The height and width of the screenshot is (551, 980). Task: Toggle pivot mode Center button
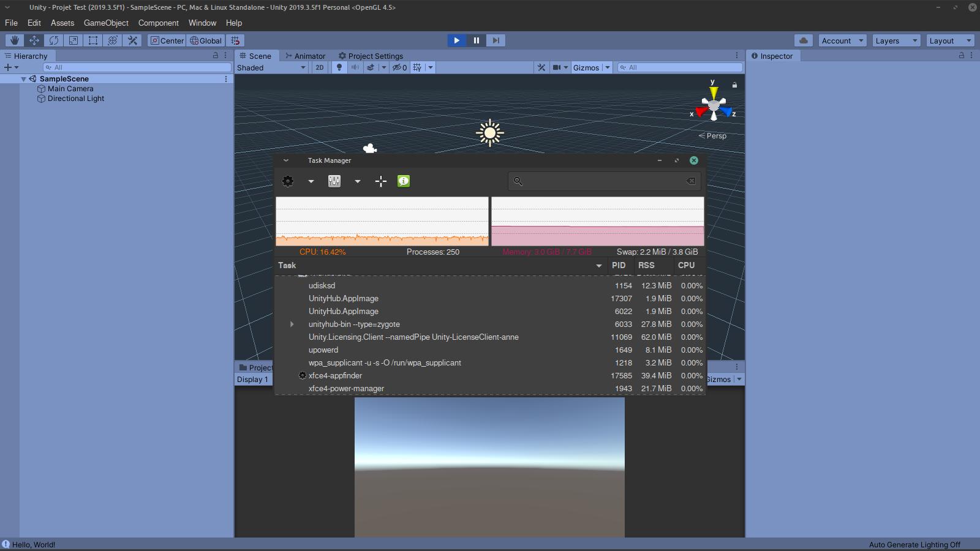(167, 40)
